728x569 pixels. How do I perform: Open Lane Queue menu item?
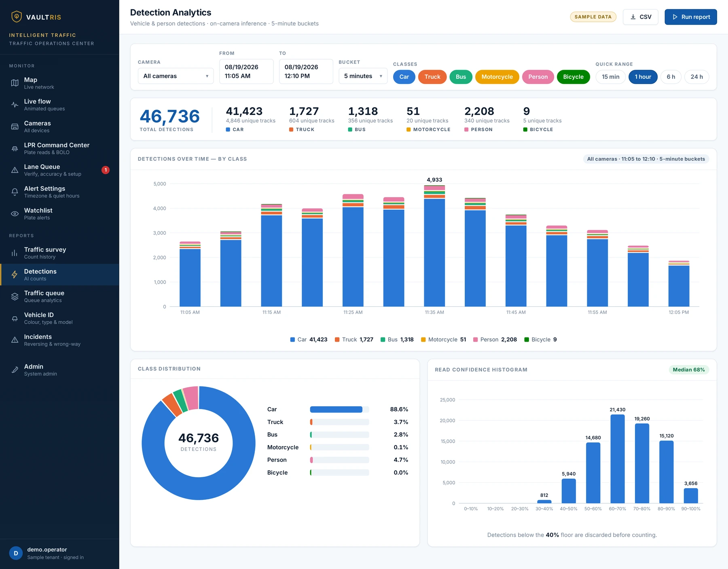point(59,170)
